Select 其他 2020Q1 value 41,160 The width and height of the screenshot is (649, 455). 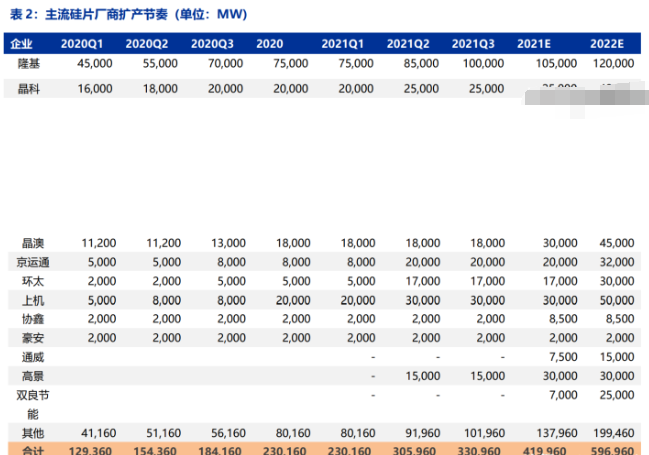[99, 433]
